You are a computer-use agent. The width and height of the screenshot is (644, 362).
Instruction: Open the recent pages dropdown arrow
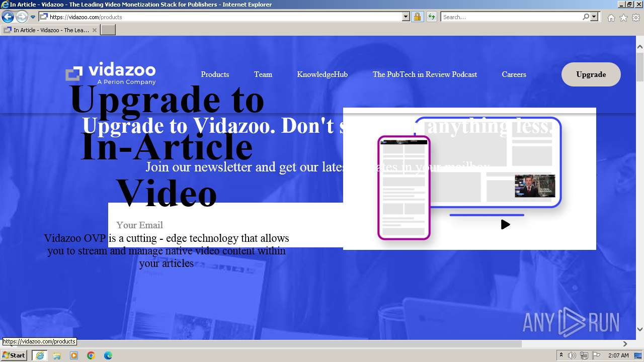(x=33, y=17)
